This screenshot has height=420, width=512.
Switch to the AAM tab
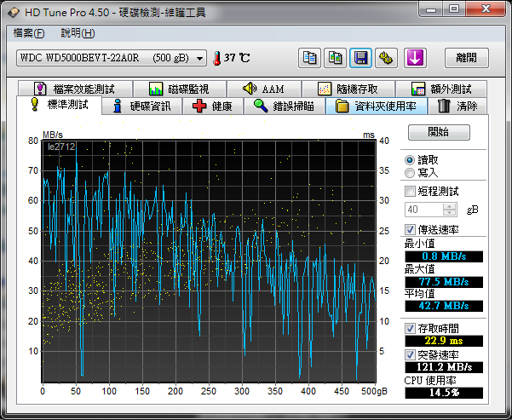coord(264,89)
